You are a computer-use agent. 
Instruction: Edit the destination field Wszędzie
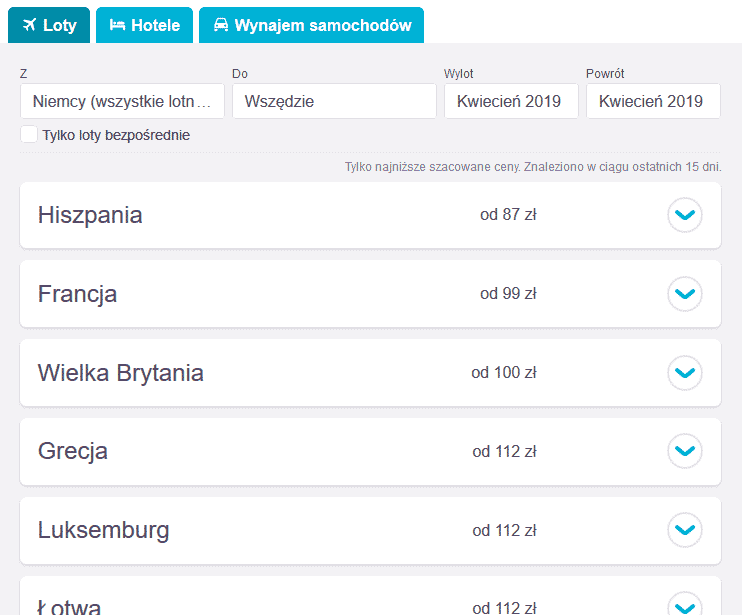coord(334,101)
